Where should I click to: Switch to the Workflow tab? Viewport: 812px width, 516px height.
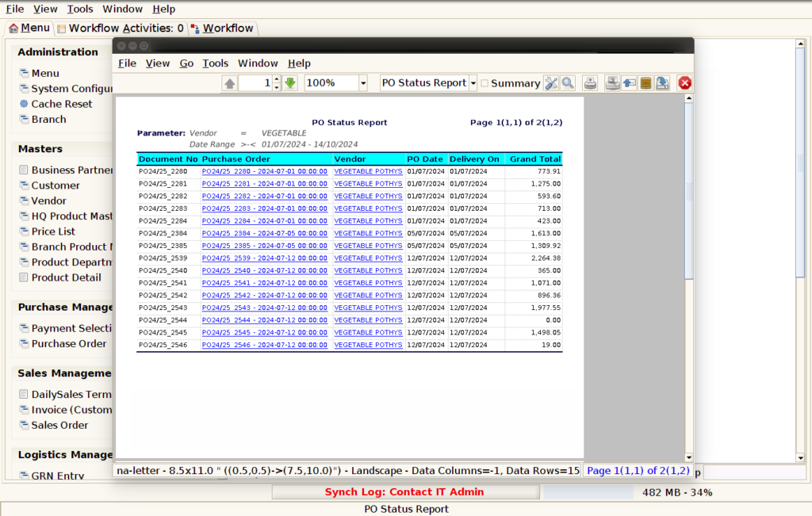point(222,29)
